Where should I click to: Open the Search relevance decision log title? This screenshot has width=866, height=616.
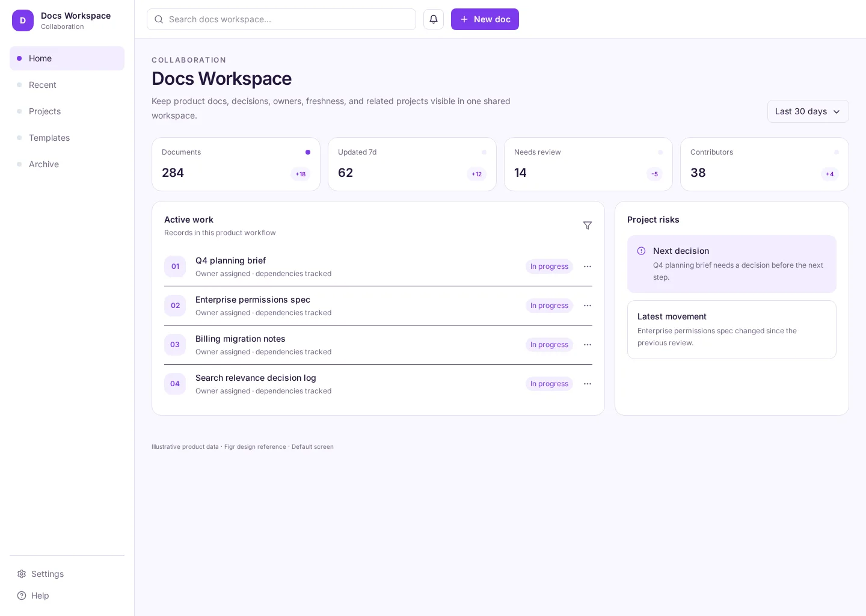click(256, 378)
